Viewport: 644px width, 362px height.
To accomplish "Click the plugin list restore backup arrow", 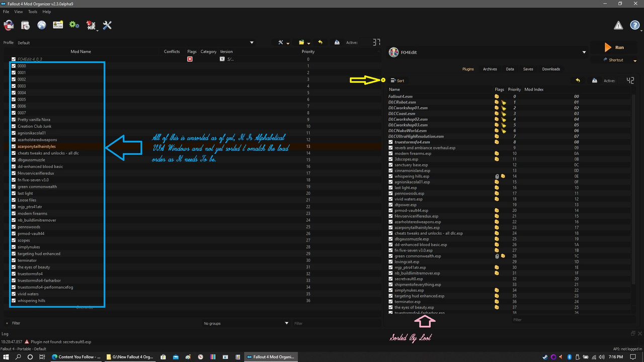I will pyautogui.click(x=578, y=80).
